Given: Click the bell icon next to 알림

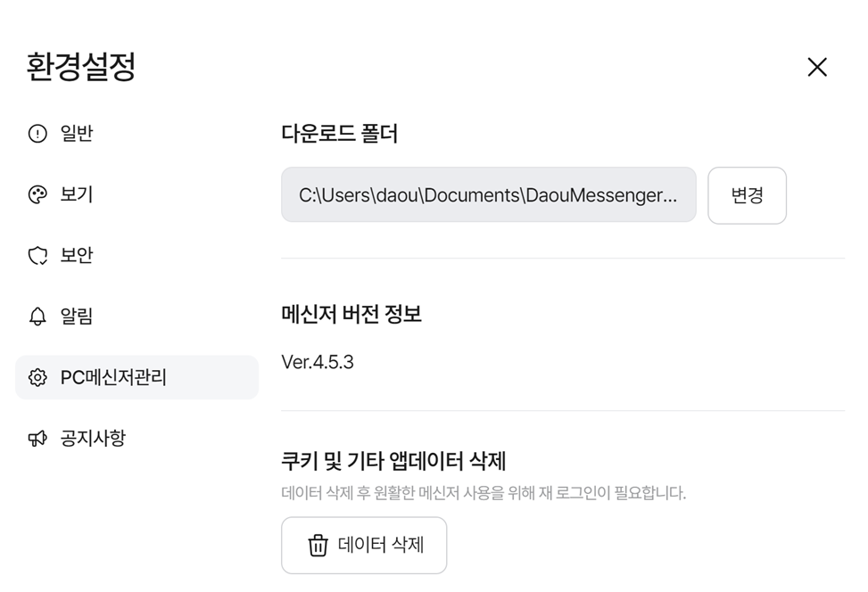Looking at the screenshot, I should point(37,317).
